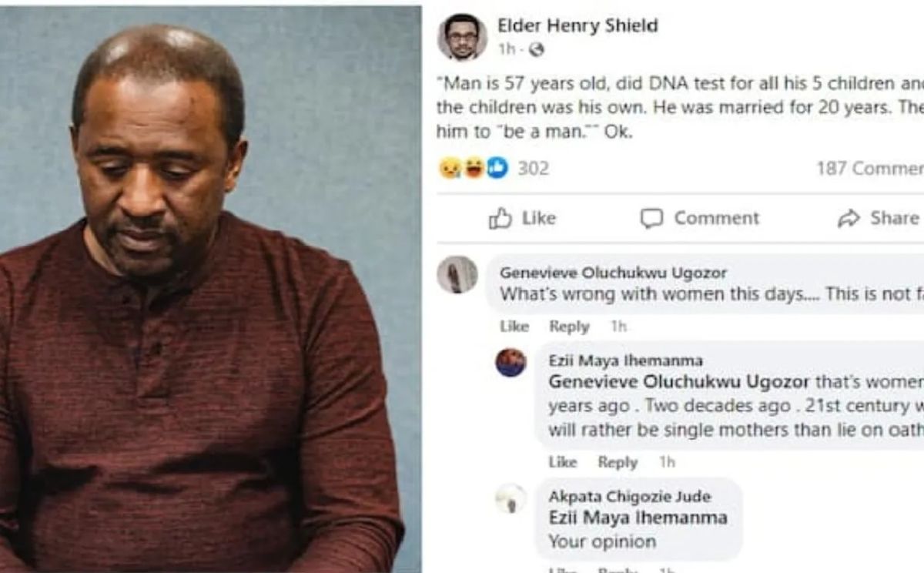924x573 pixels.
Task: Click the globe public audience icon
Action: click(537, 50)
